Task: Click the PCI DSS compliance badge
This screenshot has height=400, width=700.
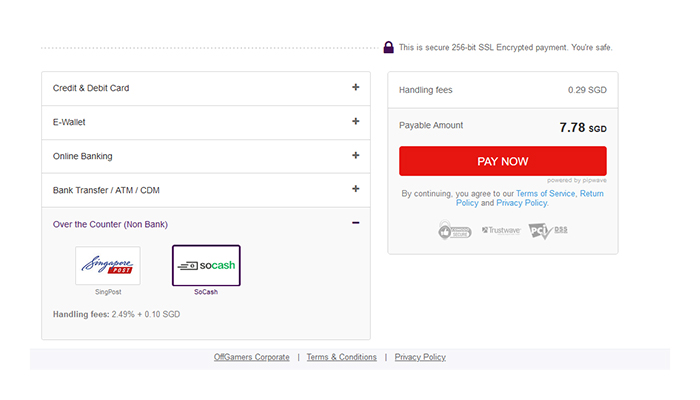Action: 548,230
